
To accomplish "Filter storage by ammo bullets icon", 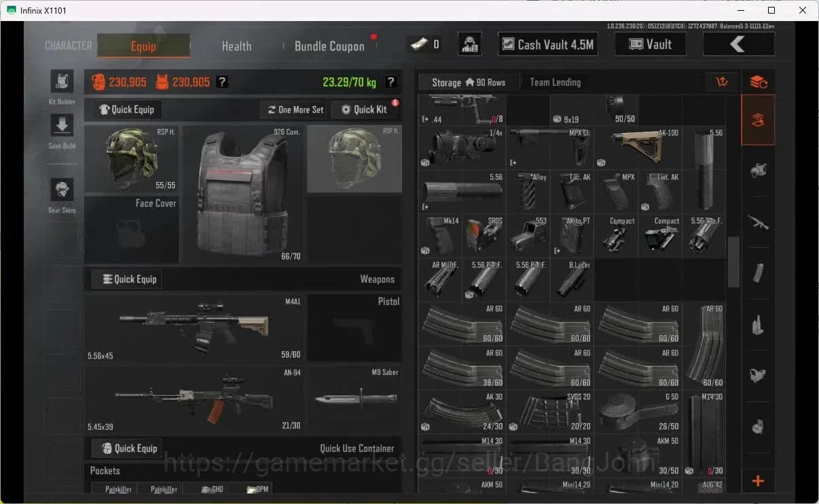I will coord(758,325).
